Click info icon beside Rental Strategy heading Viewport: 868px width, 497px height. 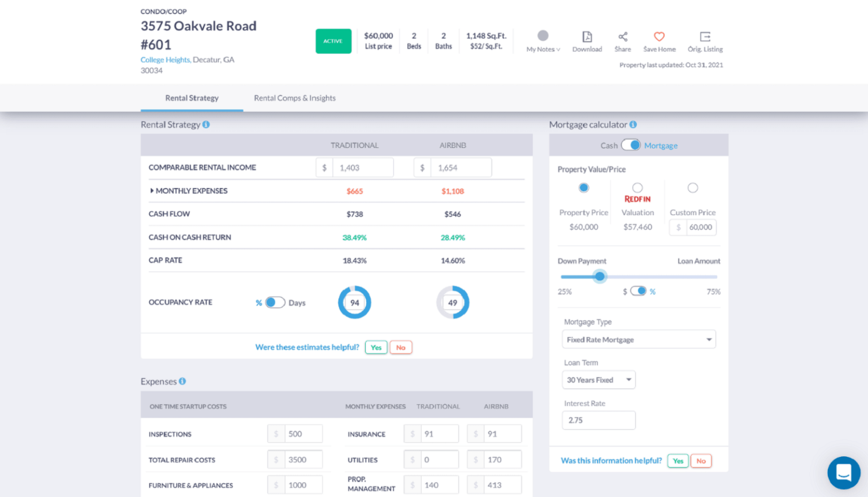pos(206,125)
